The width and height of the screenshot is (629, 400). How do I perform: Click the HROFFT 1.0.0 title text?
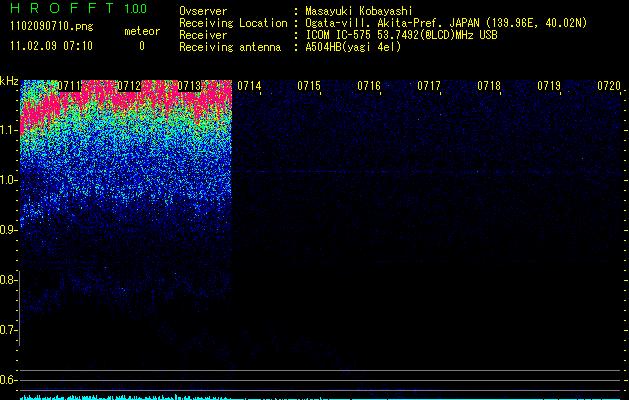(x=78, y=8)
